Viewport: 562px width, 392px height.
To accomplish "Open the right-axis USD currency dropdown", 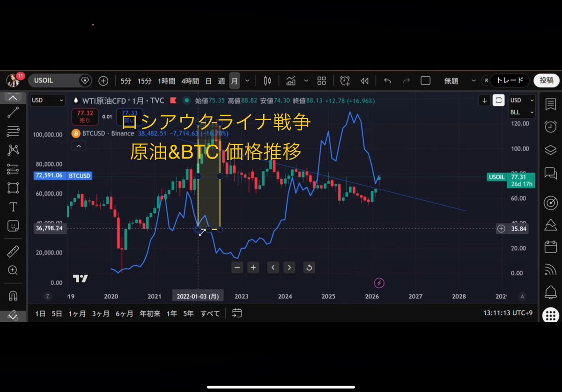I will (522, 100).
